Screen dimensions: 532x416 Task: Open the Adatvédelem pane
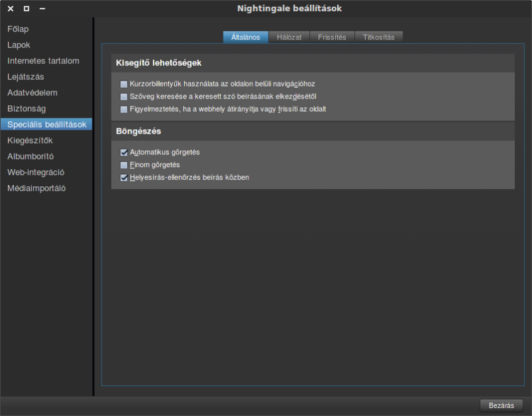(x=46, y=93)
